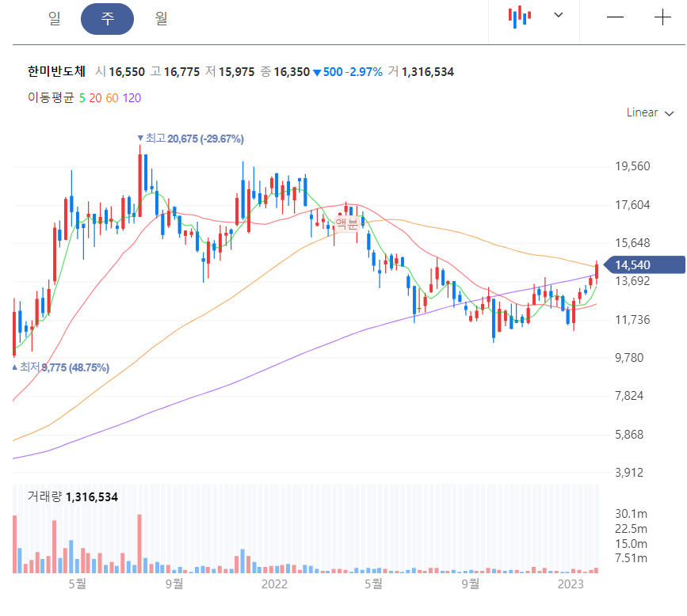Click the 2023 date axis label
Viewport: 687px width, 616px height.
(x=571, y=584)
